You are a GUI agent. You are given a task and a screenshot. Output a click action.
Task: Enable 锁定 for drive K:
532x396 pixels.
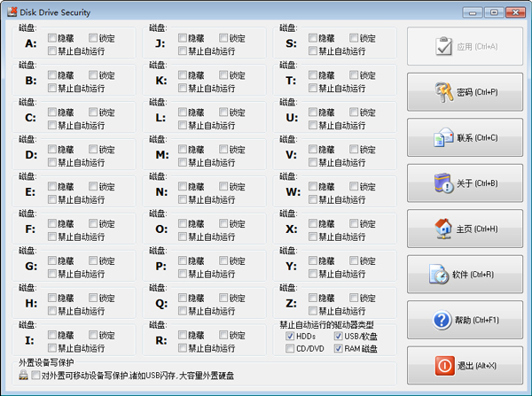pos(223,74)
